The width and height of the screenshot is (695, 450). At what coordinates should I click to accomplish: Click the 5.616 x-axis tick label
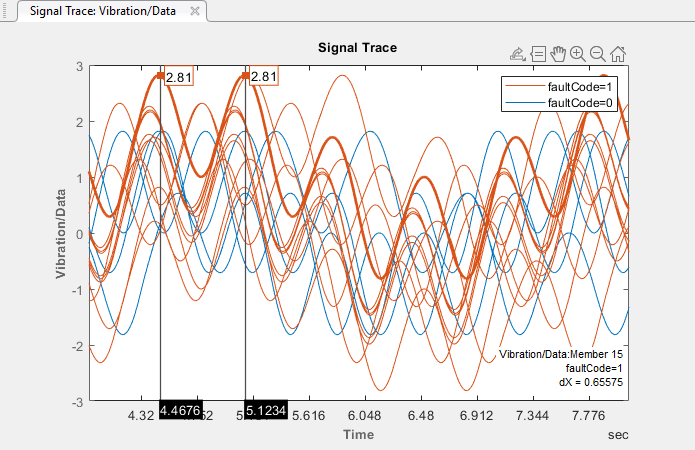click(x=308, y=415)
